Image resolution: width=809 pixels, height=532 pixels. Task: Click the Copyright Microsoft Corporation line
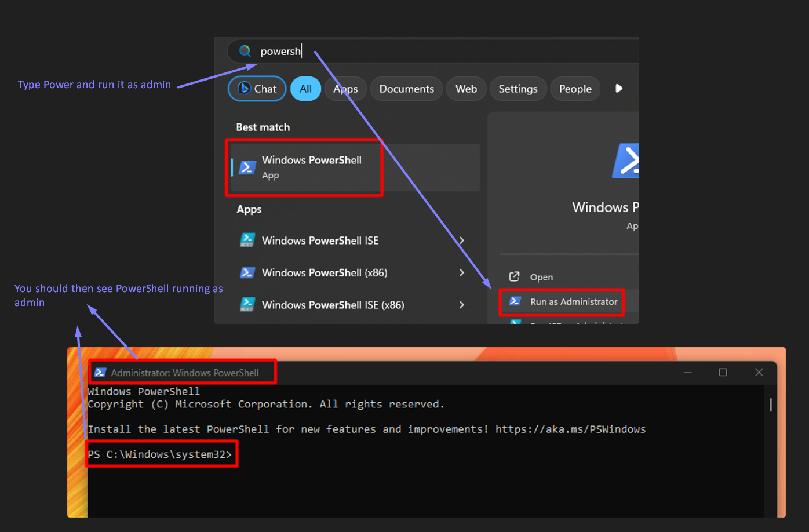(266, 405)
